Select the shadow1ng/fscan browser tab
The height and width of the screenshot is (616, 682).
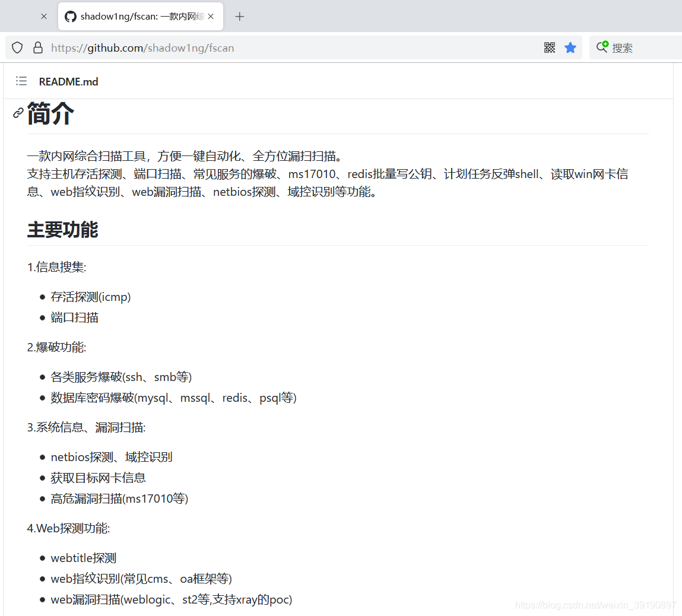click(137, 16)
